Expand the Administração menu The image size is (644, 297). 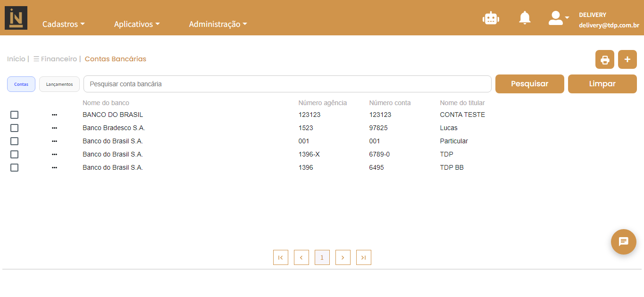tap(218, 24)
